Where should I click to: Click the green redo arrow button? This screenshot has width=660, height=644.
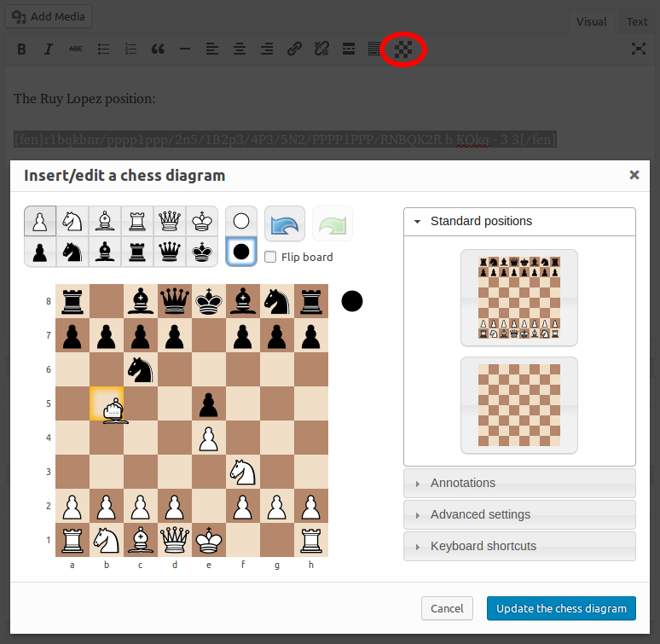click(333, 223)
